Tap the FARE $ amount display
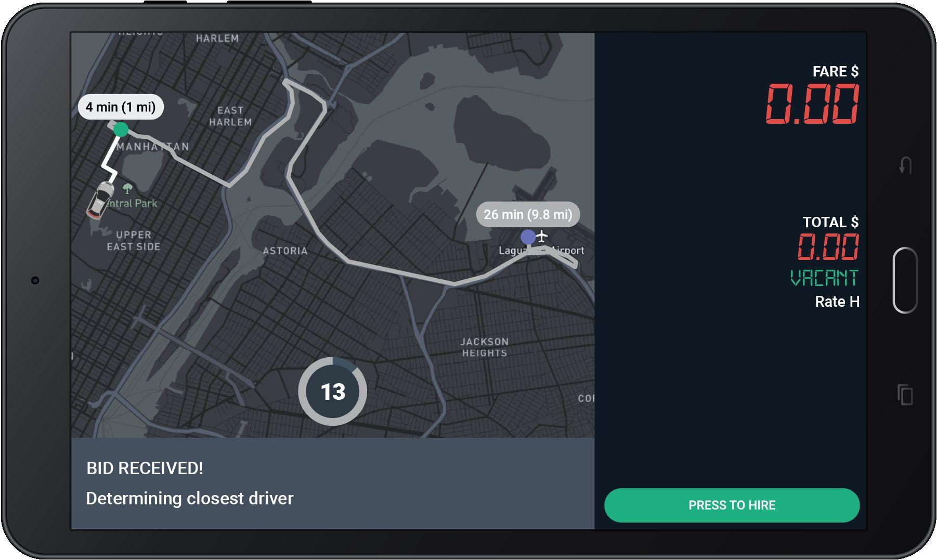Image resolution: width=937 pixels, height=560 pixels. tap(812, 105)
